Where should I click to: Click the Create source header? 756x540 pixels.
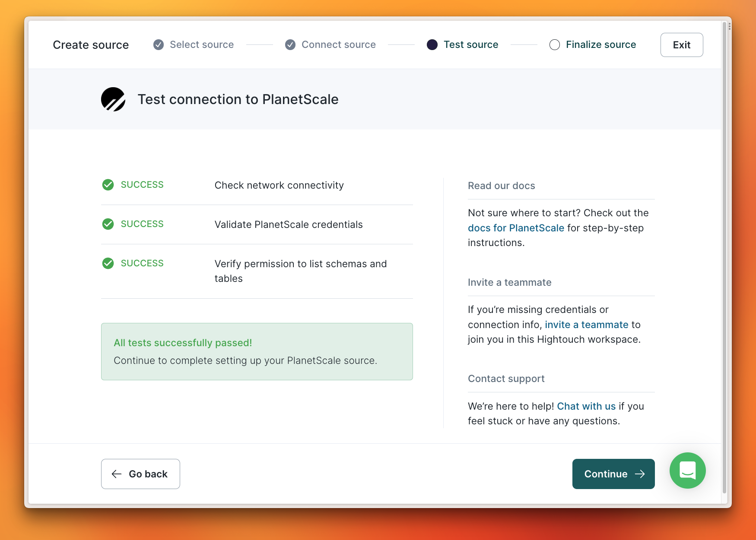click(x=91, y=44)
